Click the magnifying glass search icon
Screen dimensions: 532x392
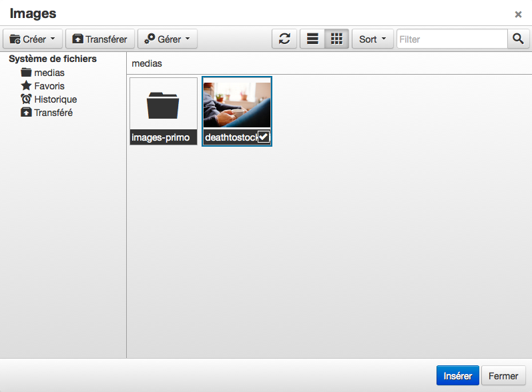click(518, 39)
